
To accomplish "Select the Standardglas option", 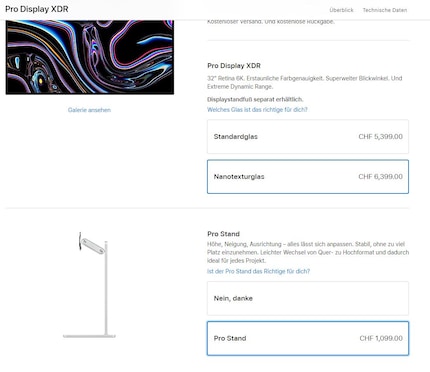I will [308, 137].
